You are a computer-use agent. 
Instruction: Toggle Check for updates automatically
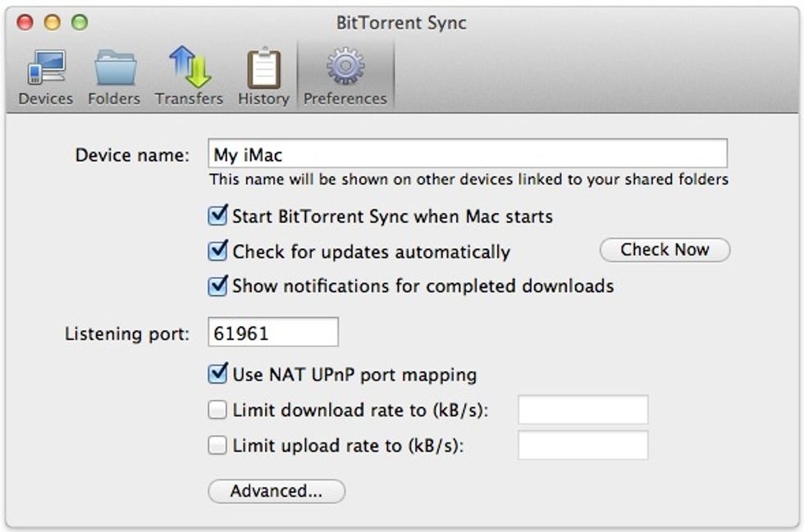(x=217, y=251)
